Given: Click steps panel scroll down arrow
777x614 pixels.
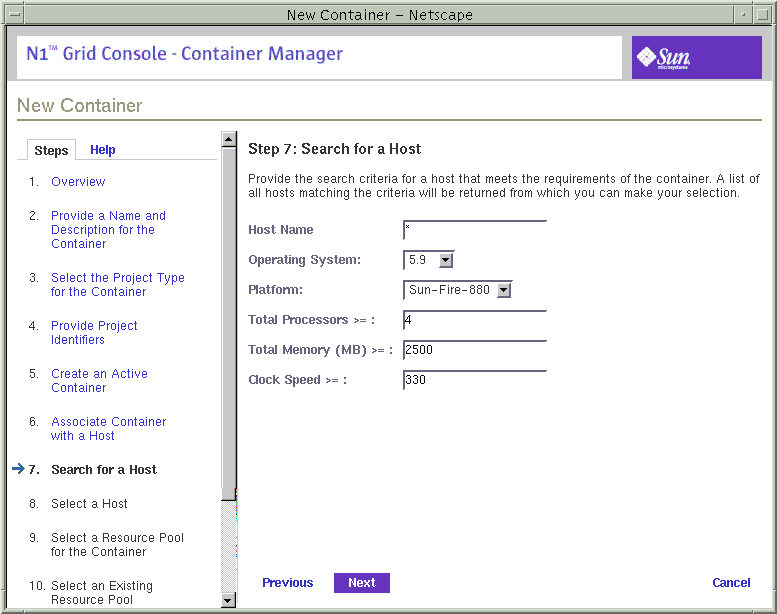Looking at the screenshot, I should pos(228,601).
